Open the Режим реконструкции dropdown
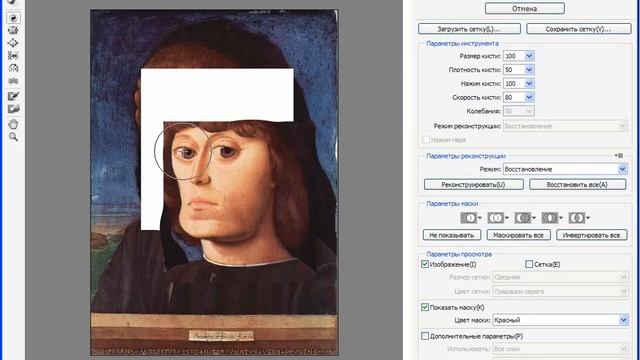 point(565,126)
